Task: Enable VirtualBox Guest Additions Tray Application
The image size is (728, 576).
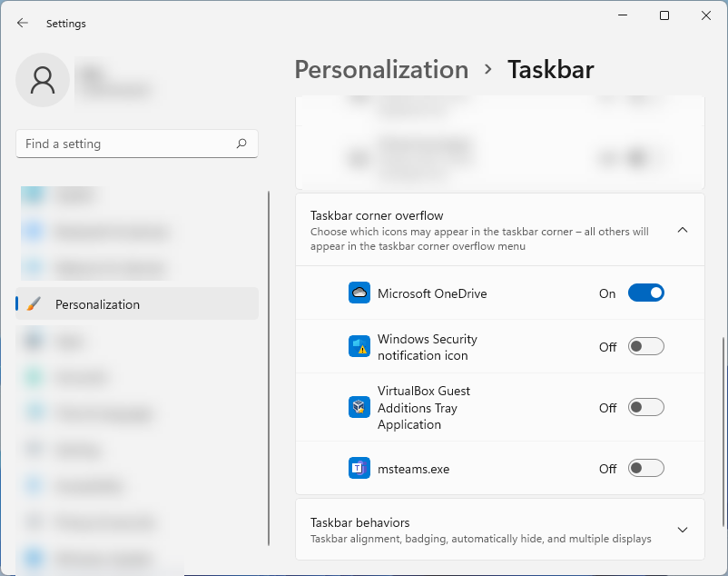Action: 646,407
